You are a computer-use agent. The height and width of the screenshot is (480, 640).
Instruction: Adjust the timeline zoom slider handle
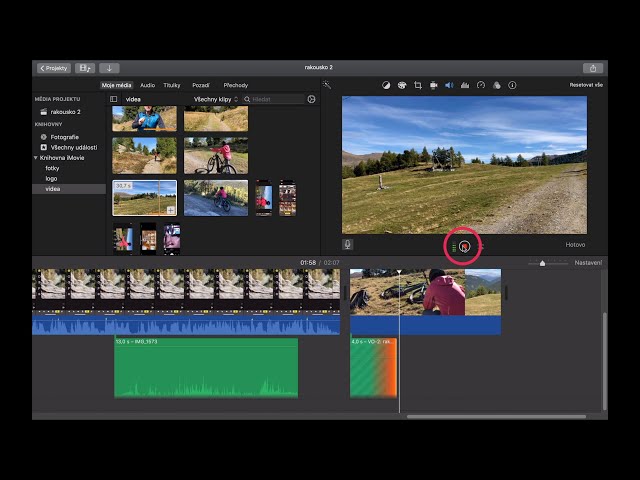[x=542, y=263]
